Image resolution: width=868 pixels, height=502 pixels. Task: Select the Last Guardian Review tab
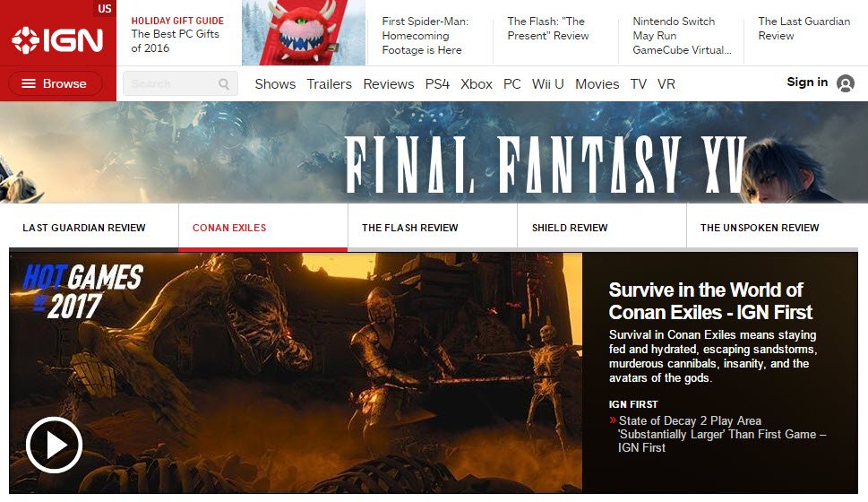[93, 228]
